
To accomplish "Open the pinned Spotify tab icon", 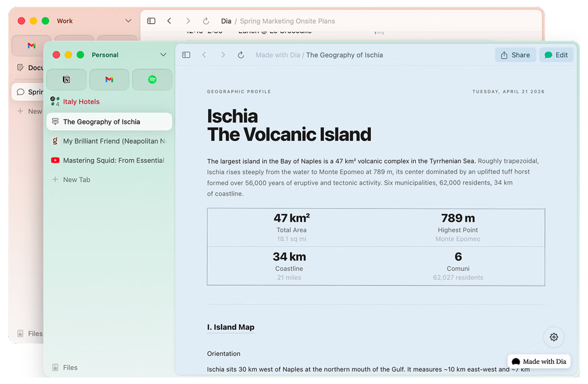I will (152, 79).
